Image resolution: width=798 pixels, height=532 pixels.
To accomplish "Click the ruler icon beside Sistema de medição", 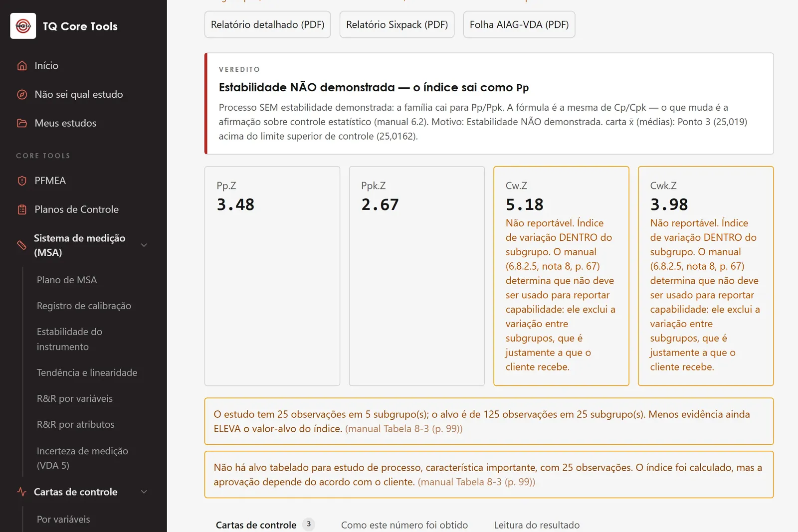I will pos(21,245).
